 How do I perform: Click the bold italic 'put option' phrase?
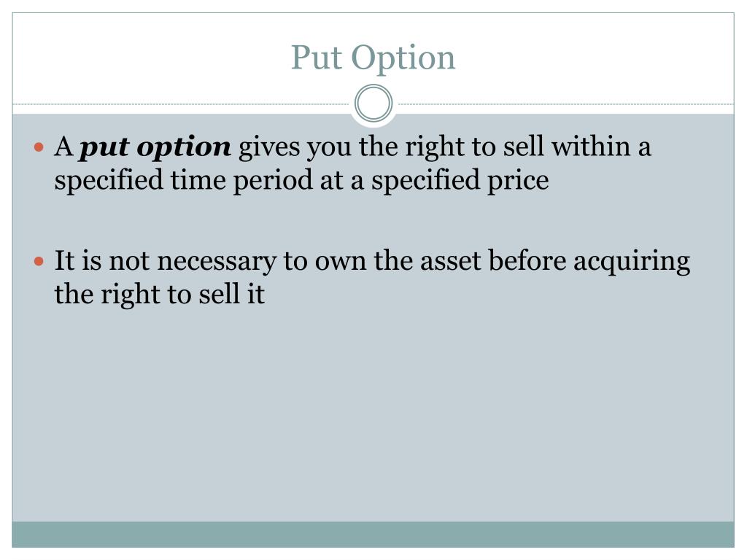[x=155, y=147]
